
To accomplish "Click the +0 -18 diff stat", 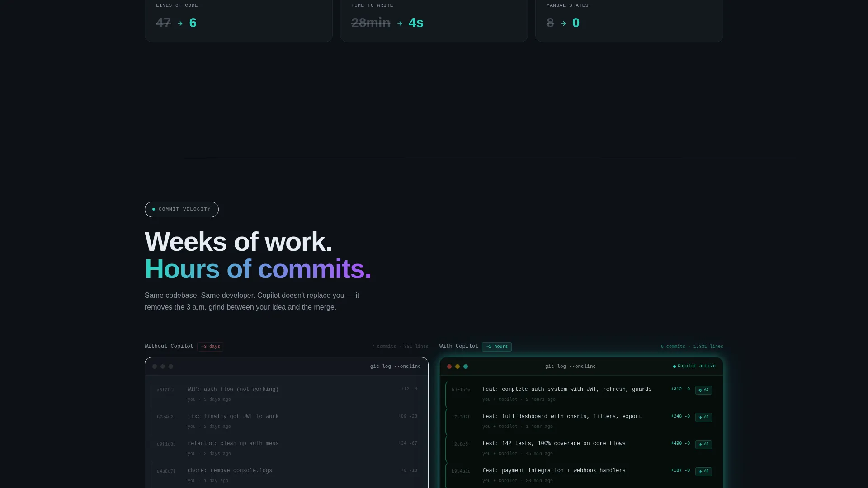I will click(409, 470).
